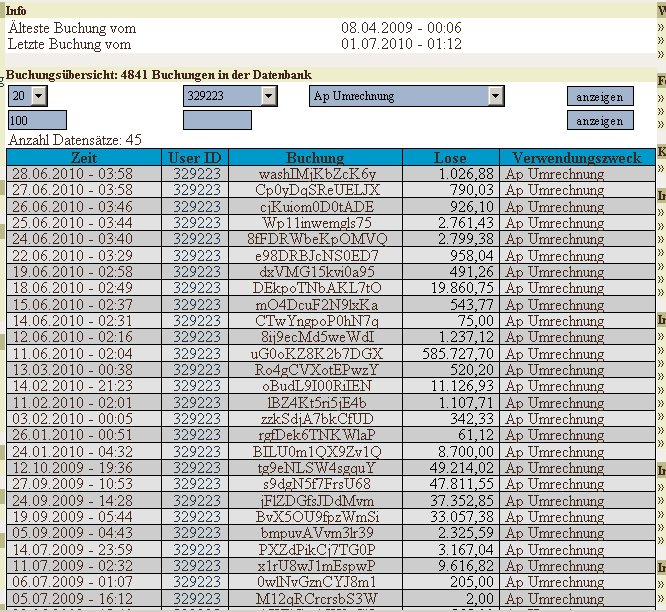Select booking code cjKuiom0D0tADE
Viewport: 666px width, 612px height.
(317, 207)
